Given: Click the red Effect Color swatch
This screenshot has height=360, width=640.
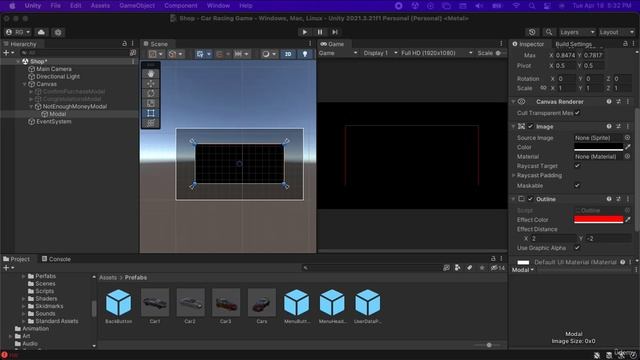Looking at the screenshot, I should pyautogui.click(x=598, y=220).
